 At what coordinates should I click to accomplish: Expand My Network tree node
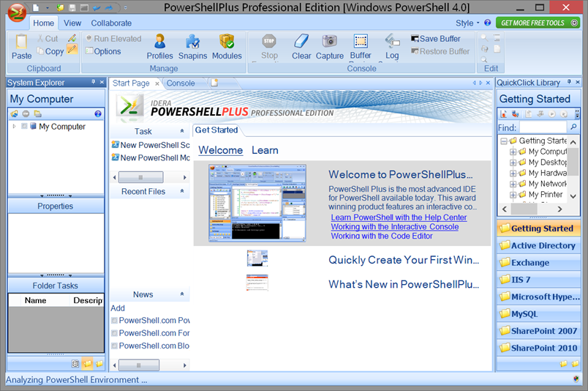(x=513, y=184)
